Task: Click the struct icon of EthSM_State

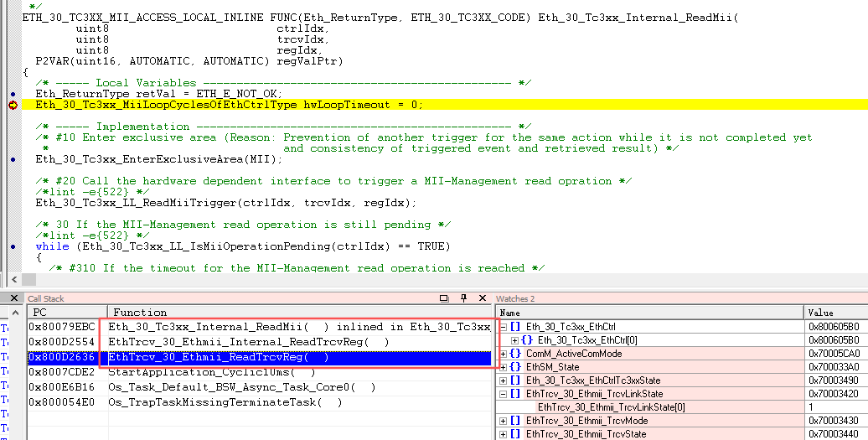Action: [515, 367]
